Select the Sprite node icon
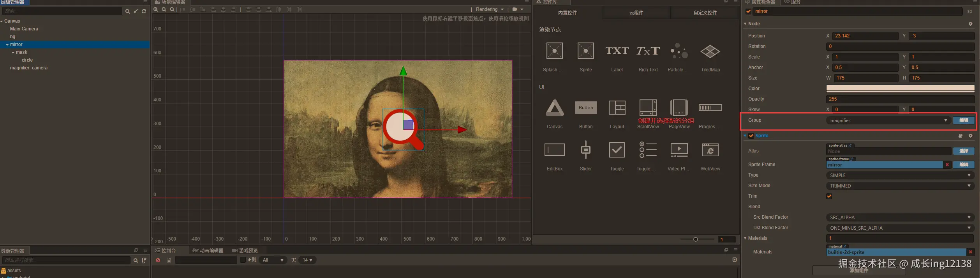 586,51
